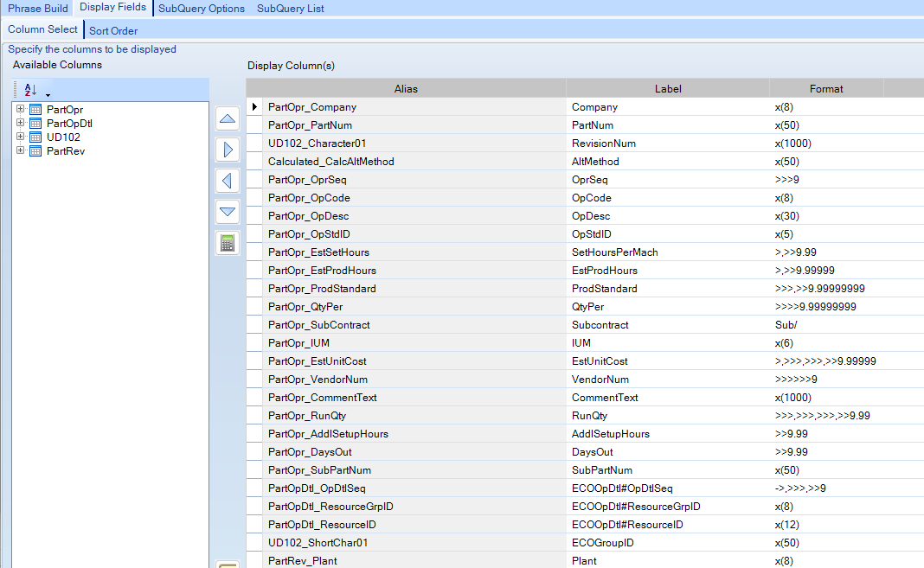Expand the PartOpr tree node
Viewport: 924px width, 568px height.
pyautogui.click(x=20, y=109)
